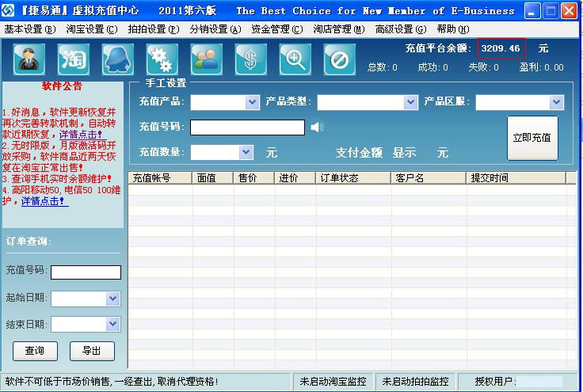Open the 分销设置(A) menu
The width and height of the screenshot is (583, 392).
(215, 29)
